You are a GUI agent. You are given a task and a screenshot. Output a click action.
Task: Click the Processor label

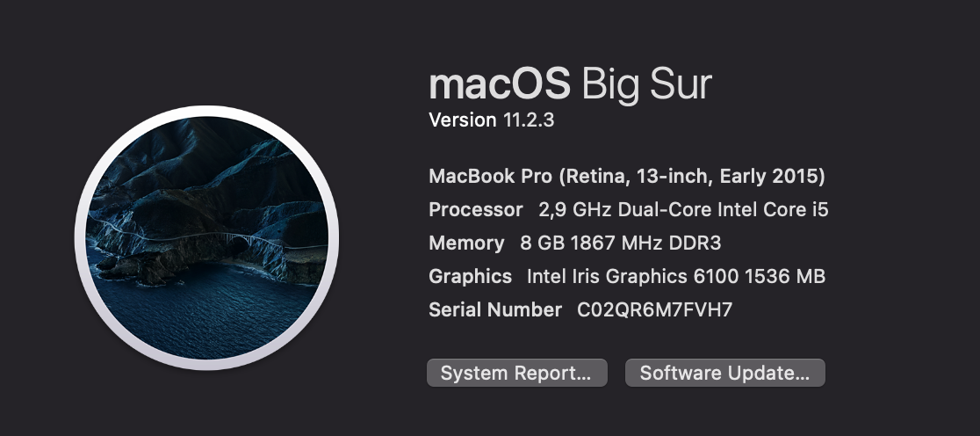pyautogui.click(x=475, y=209)
